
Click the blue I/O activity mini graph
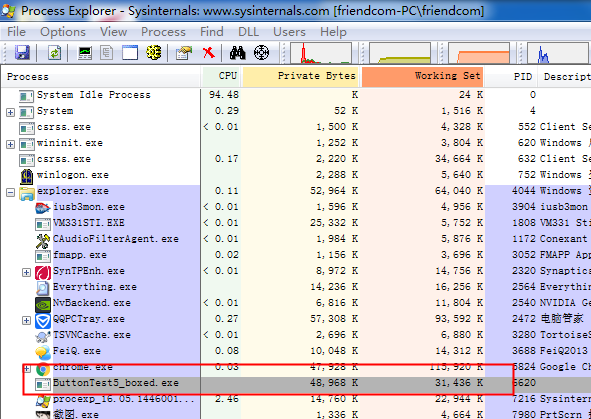coord(559,53)
